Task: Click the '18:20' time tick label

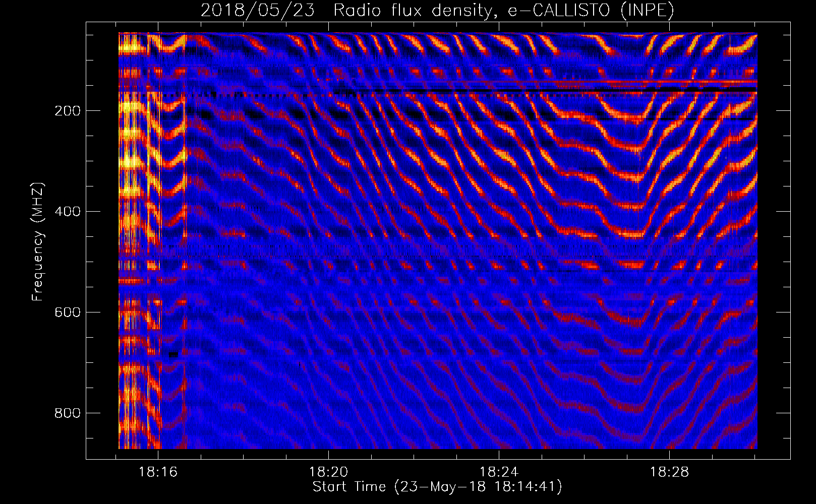Action: click(x=329, y=472)
